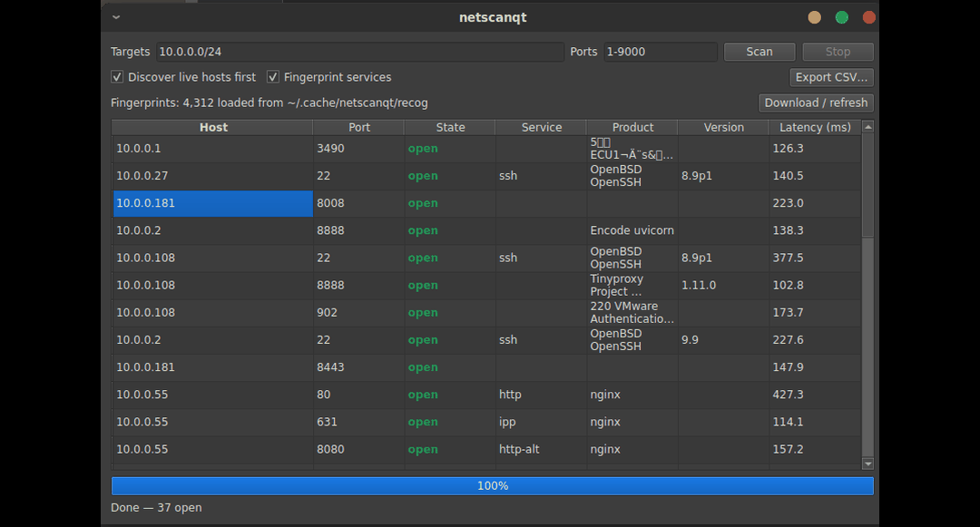Click 'Done — 37 open' status text
This screenshot has height=527, width=980.
tap(156, 508)
